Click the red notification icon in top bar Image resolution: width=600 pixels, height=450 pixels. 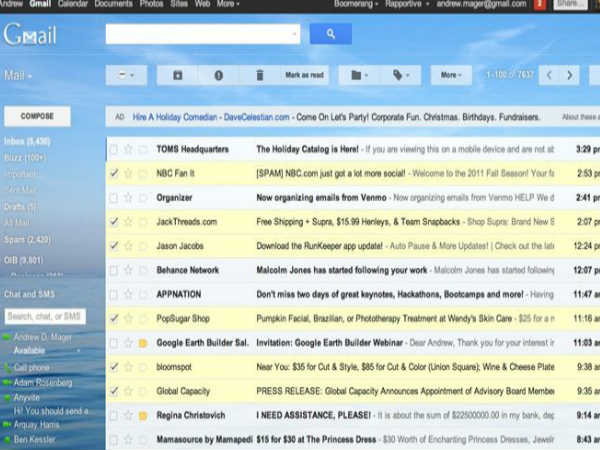tap(540, 4)
